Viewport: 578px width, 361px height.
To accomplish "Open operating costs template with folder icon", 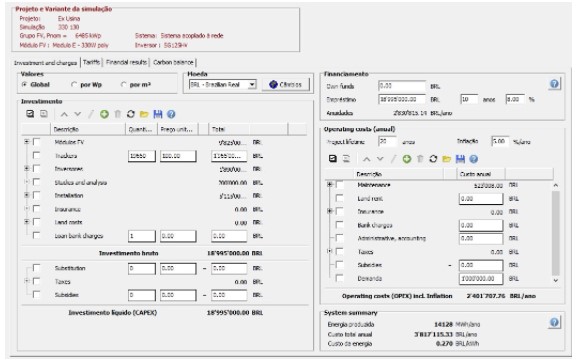I will tap(447, 159).
